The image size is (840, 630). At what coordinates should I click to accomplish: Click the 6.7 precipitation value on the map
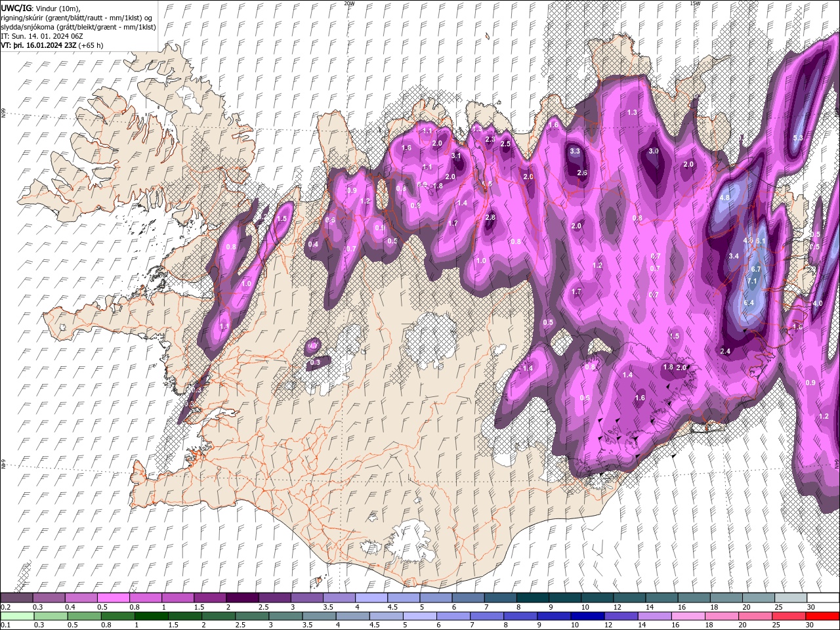coord(755,269)
